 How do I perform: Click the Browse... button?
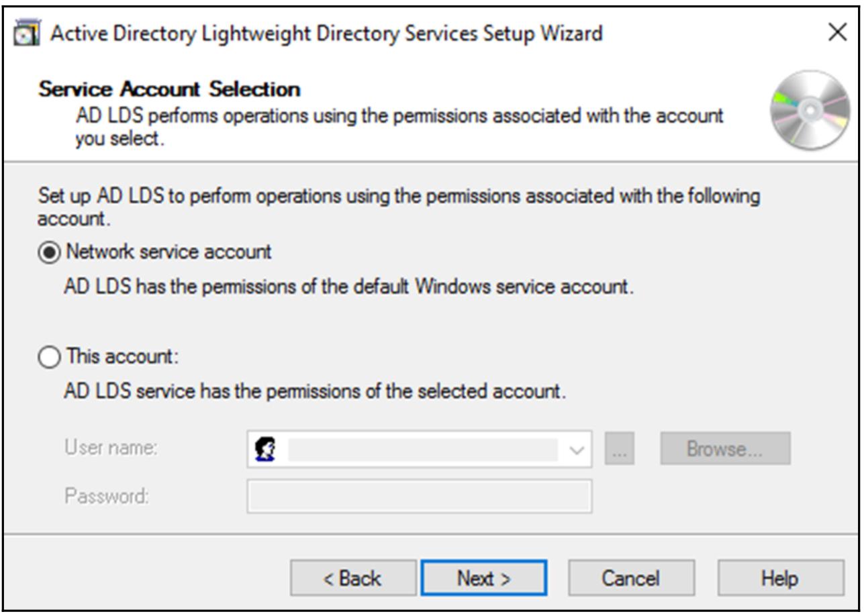click(x=725, y=449)
